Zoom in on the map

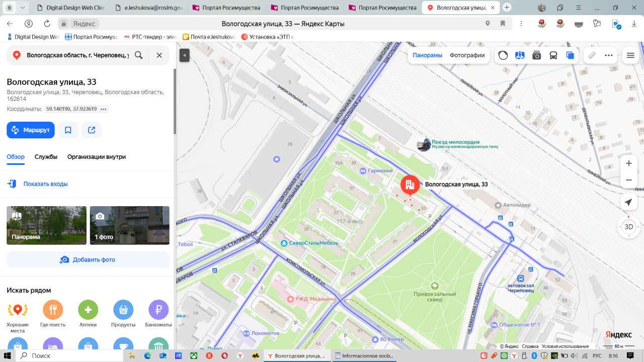pyautogui.click(x=628, y=163)
